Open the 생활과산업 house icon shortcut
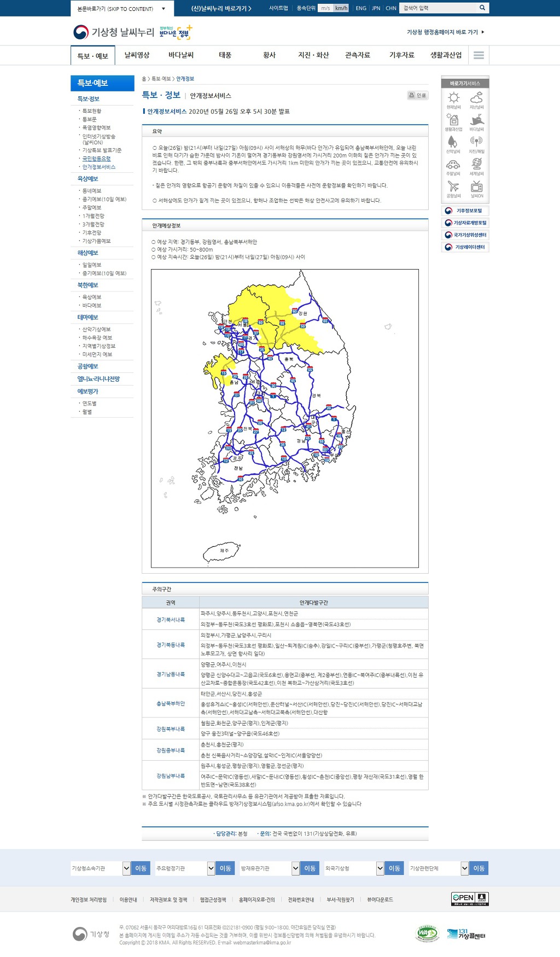560x957 pixels. coord(453,122)
